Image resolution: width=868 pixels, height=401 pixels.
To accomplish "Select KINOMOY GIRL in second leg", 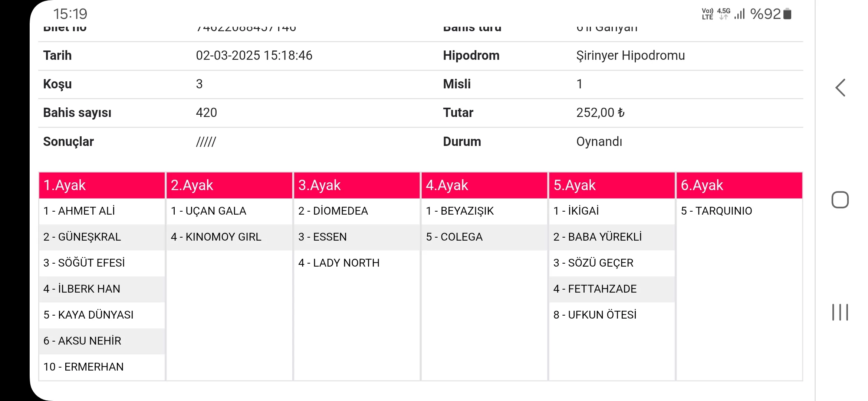I will 216,237.
